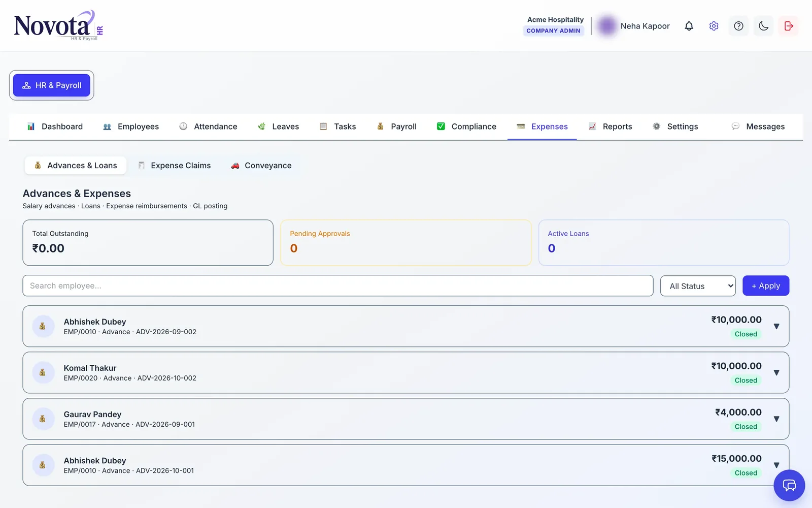Click the Novota HR logo
Viewport: 812px width, 508px height.
58,25
